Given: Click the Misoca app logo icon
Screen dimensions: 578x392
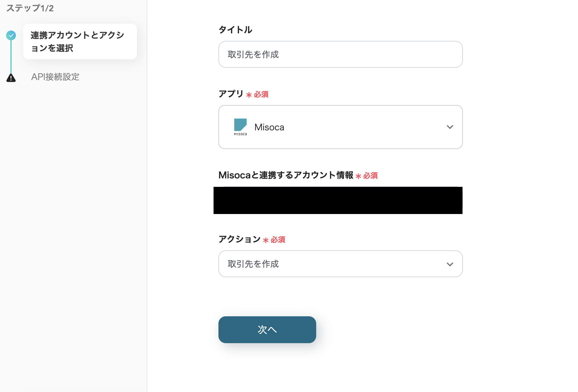Looking at the screenshot, I should (x=240, y=127).
